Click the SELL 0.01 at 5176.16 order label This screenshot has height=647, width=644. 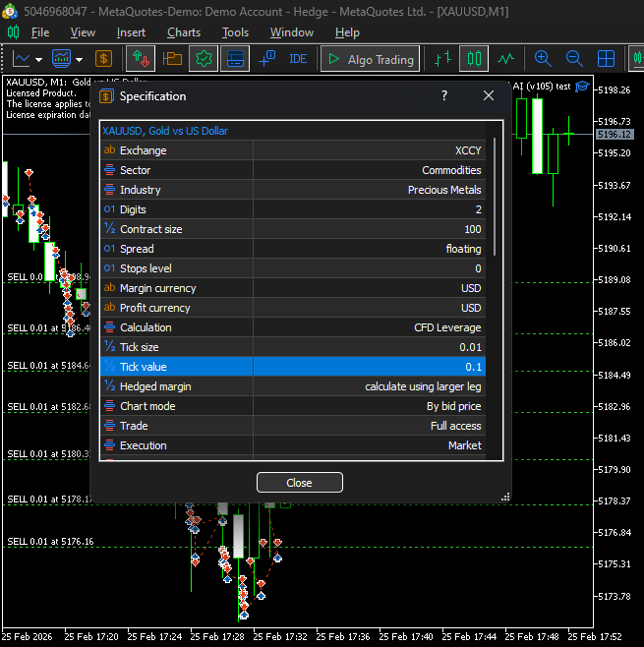pyautogui.click(x=50, y=542)
